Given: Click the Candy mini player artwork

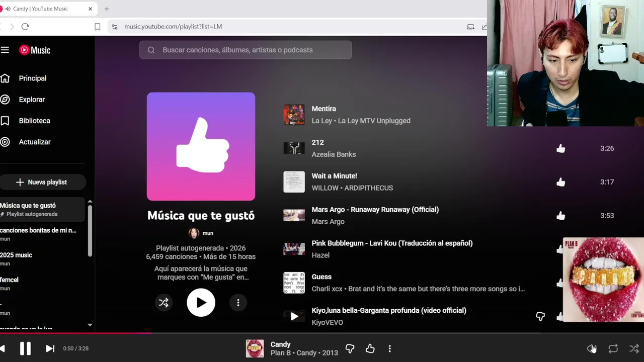Looking at the screenshot, I should coord(603,280).
